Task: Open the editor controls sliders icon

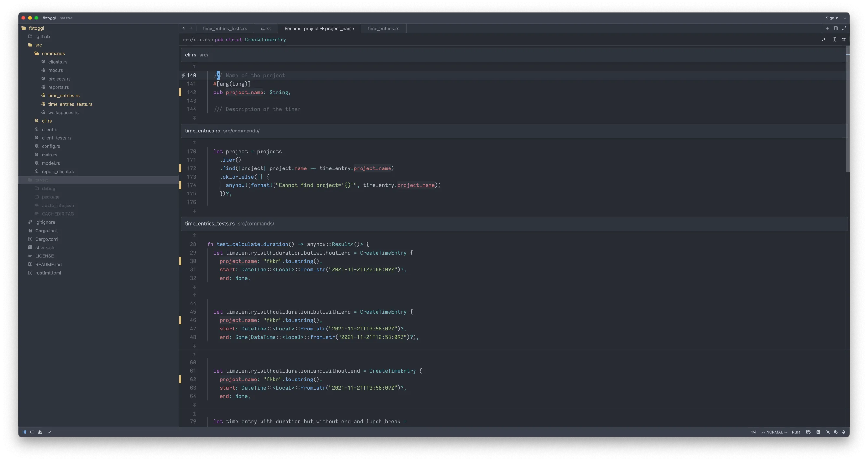Action: [x=844, y=39]
